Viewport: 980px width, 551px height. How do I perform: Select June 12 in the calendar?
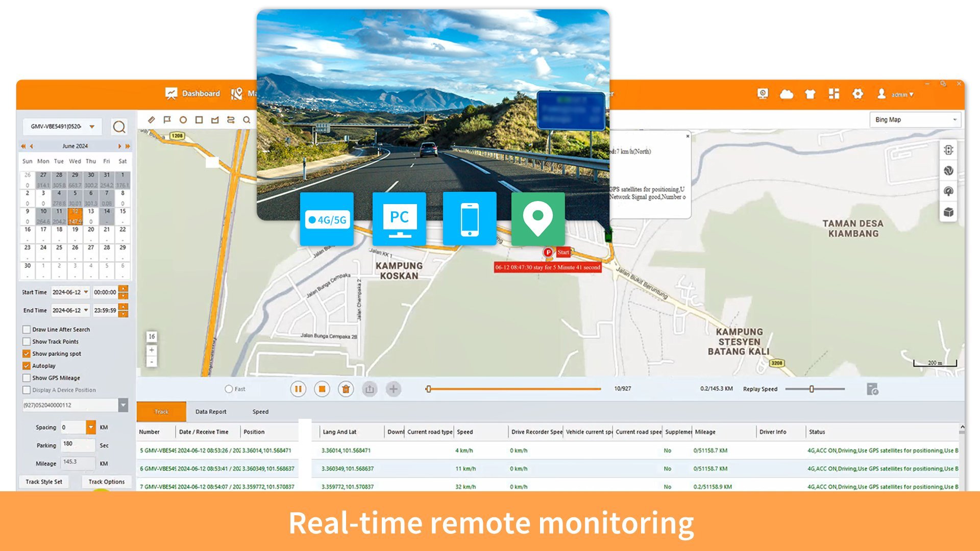pyautogui.click(x=75, y=216)
